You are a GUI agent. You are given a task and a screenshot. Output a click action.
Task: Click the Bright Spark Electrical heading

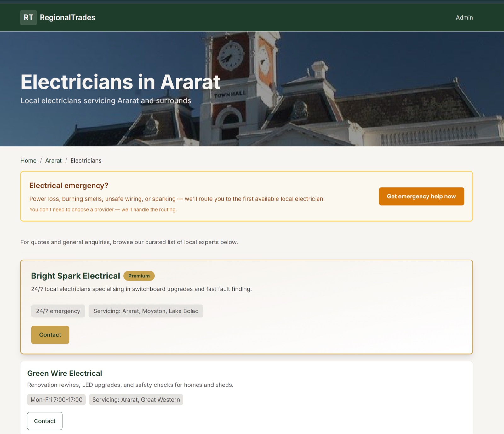(x=76, y=276)
